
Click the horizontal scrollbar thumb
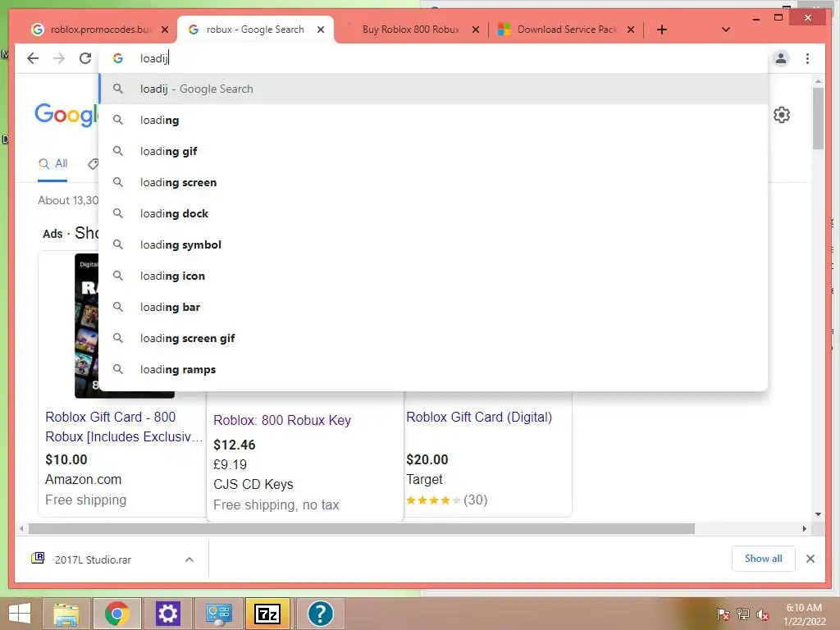click(x=362, y=529)
